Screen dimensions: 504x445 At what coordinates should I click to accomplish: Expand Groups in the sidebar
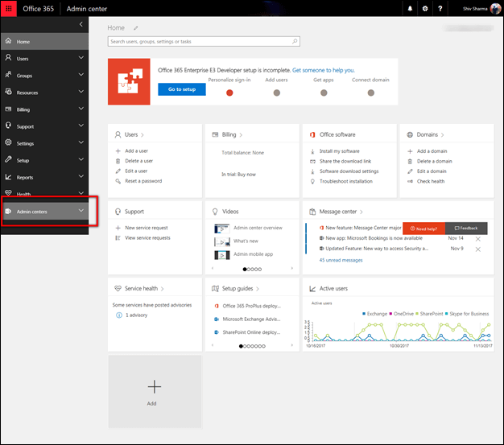pyautogui.click(x=81, y=75)
